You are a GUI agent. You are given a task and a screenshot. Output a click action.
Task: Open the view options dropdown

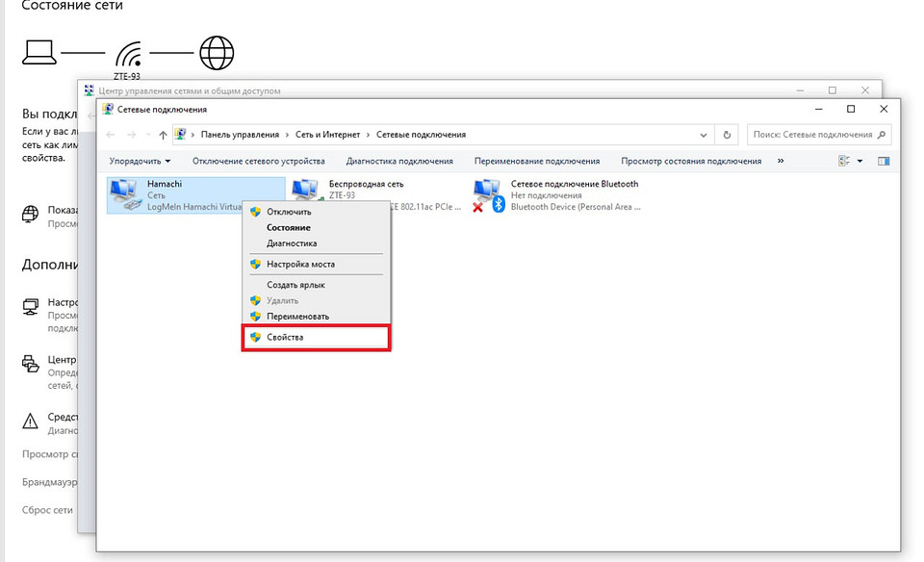pyautogui.click(x=860, y=161)
